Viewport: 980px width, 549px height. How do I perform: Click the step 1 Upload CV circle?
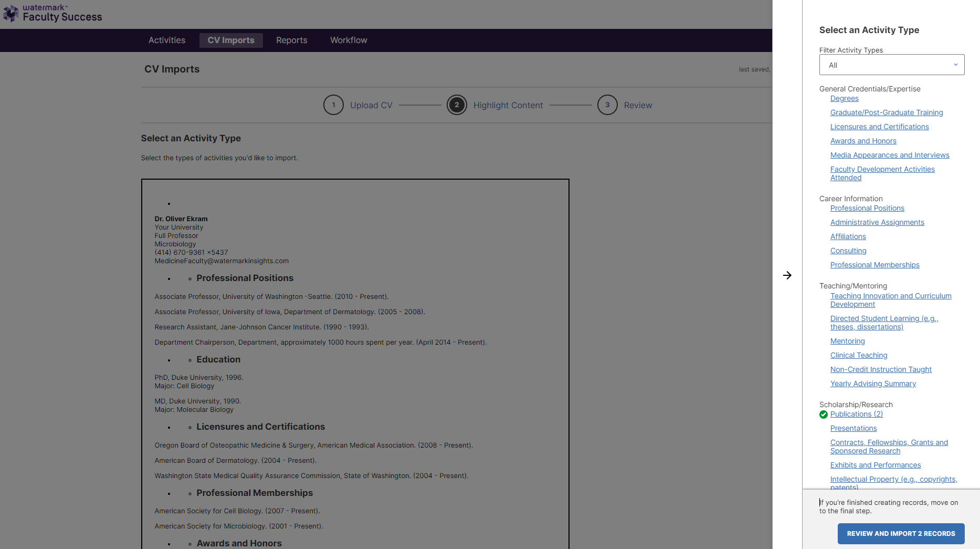coord(334,105)
